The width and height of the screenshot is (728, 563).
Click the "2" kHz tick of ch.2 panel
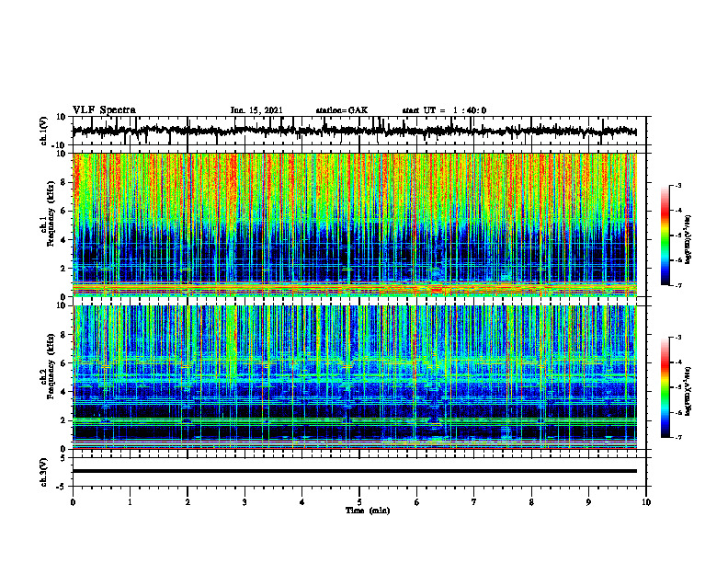pyautogui.click(x=63, y=420)
